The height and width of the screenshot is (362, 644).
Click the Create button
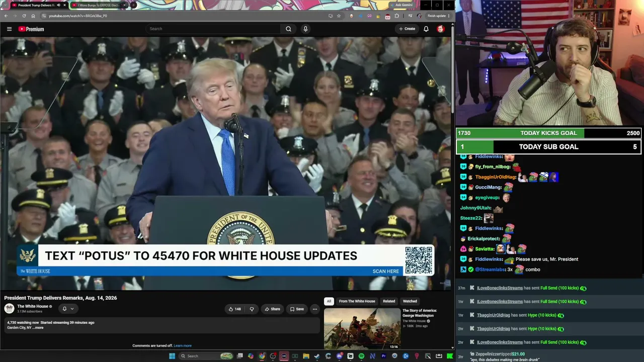[407, 29]
